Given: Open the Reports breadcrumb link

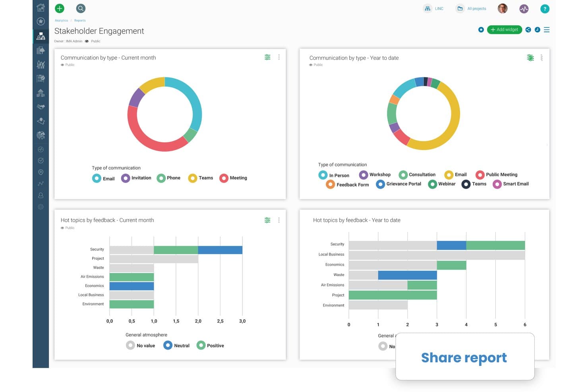Looking at the screenshot, I should [80, 20].
